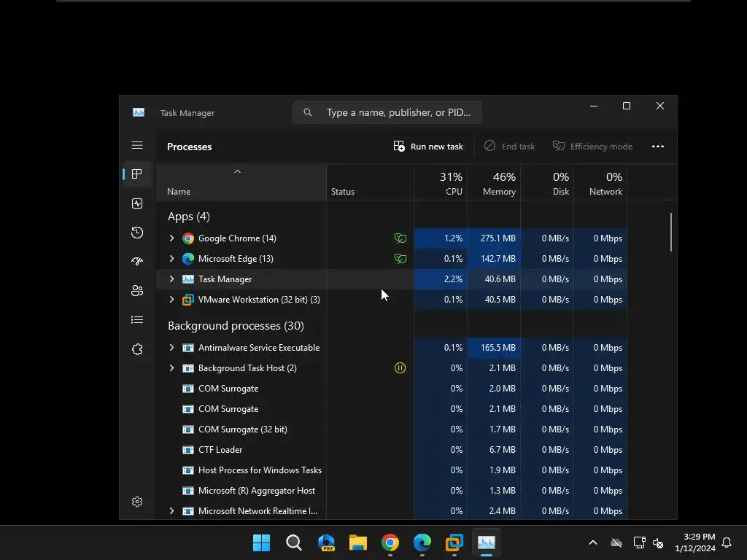Click the Microsoft Edge process icon
The height and width of the screenshot is (560, 747).
(x=188, y=259)
